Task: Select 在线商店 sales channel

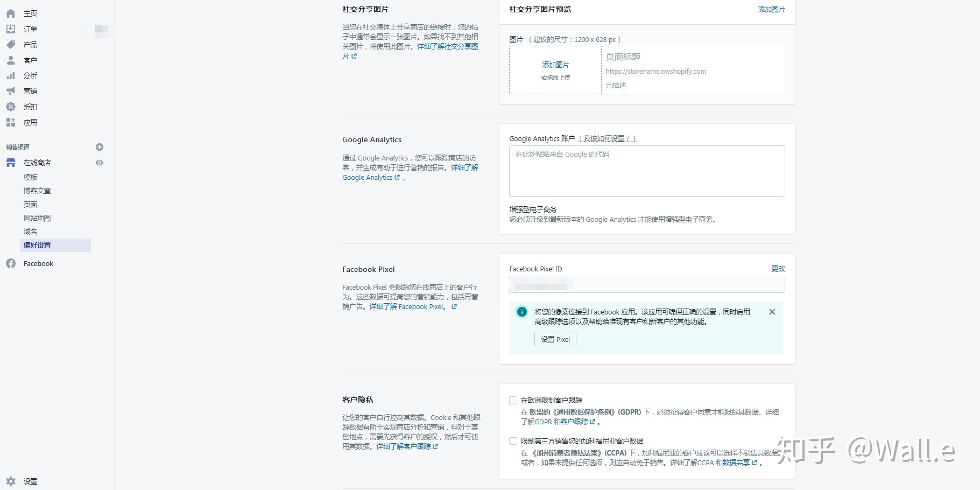Action: (37, 163)
